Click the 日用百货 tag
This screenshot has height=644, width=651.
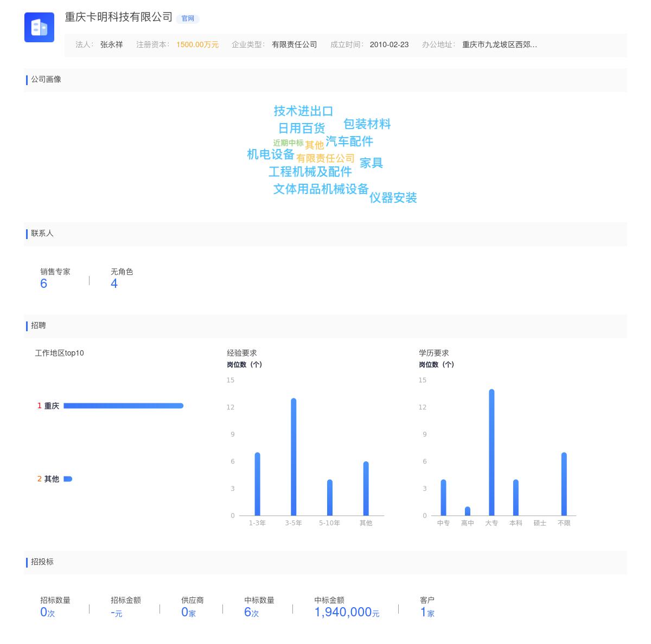pos(302,128)
